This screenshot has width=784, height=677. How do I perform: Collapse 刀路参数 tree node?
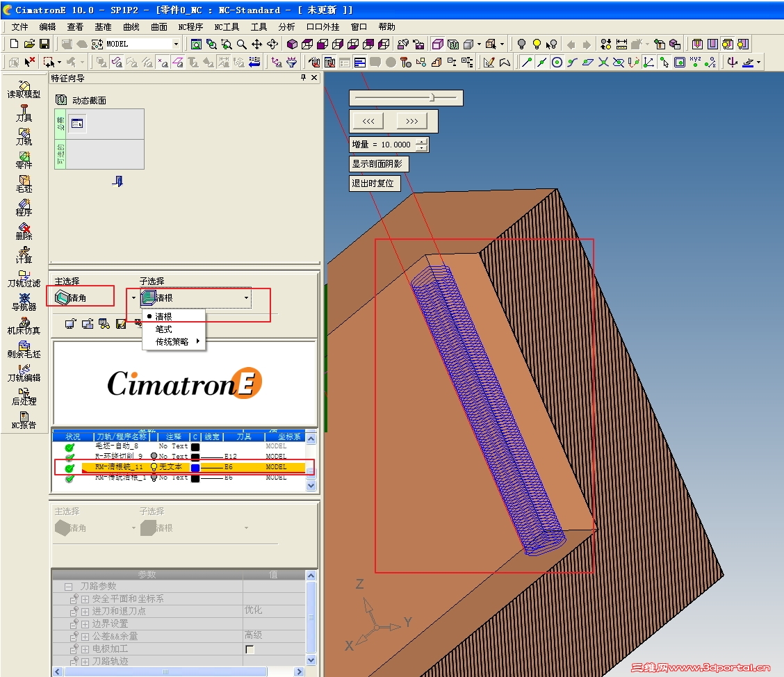click(x=69, y=587)
